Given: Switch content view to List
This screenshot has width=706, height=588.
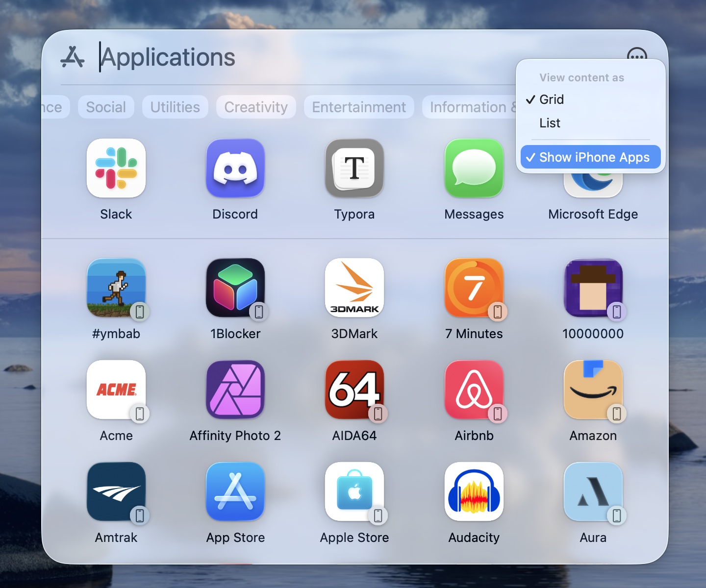Looking at the screenshot, I should (550, 123).
